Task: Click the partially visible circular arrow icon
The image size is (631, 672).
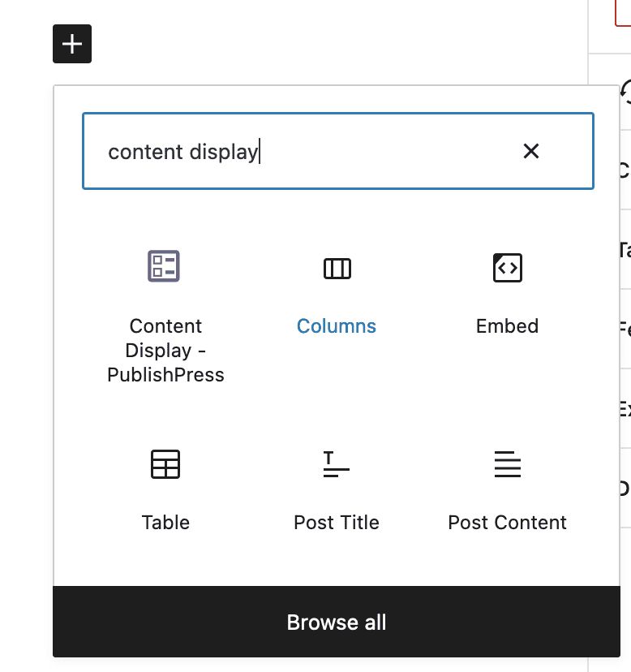Action: (x=626, y=91)
